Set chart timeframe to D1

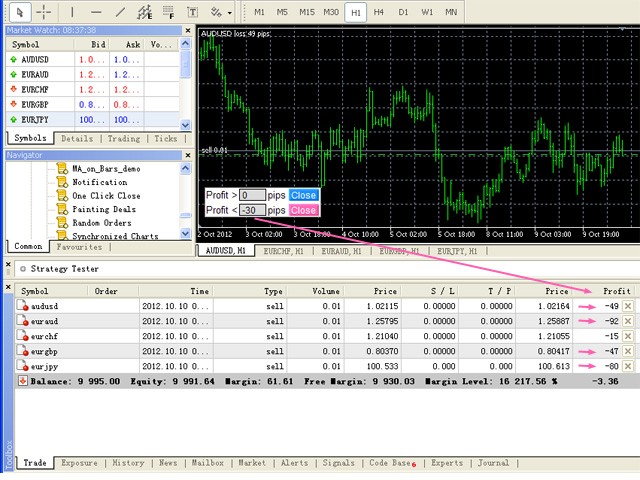tap(404, 12)
